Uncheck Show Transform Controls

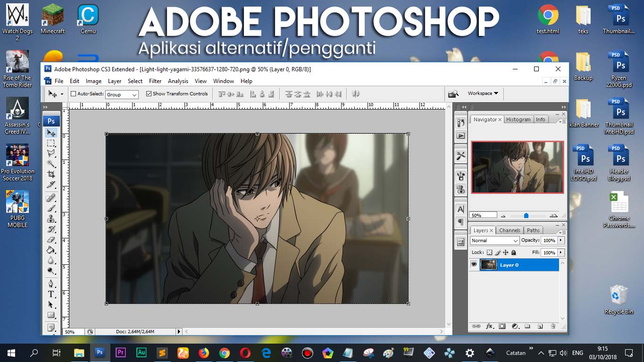pos(149,94)
